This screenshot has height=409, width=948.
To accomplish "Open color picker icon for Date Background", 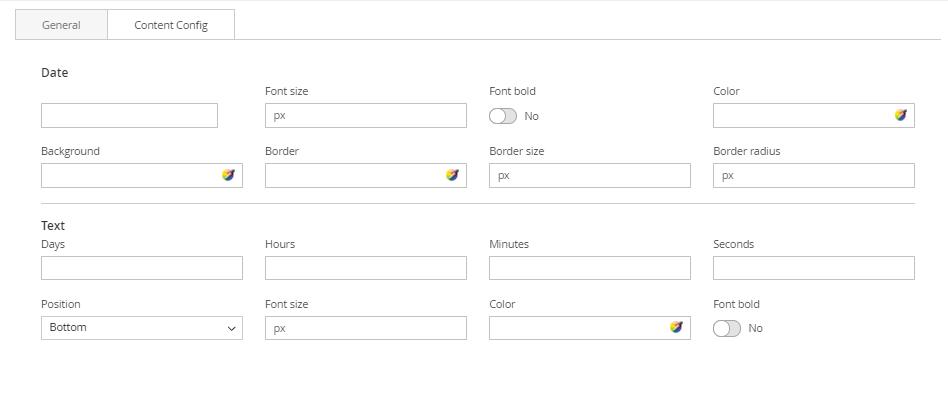I will pyautogui.click(x=228, y=175).
